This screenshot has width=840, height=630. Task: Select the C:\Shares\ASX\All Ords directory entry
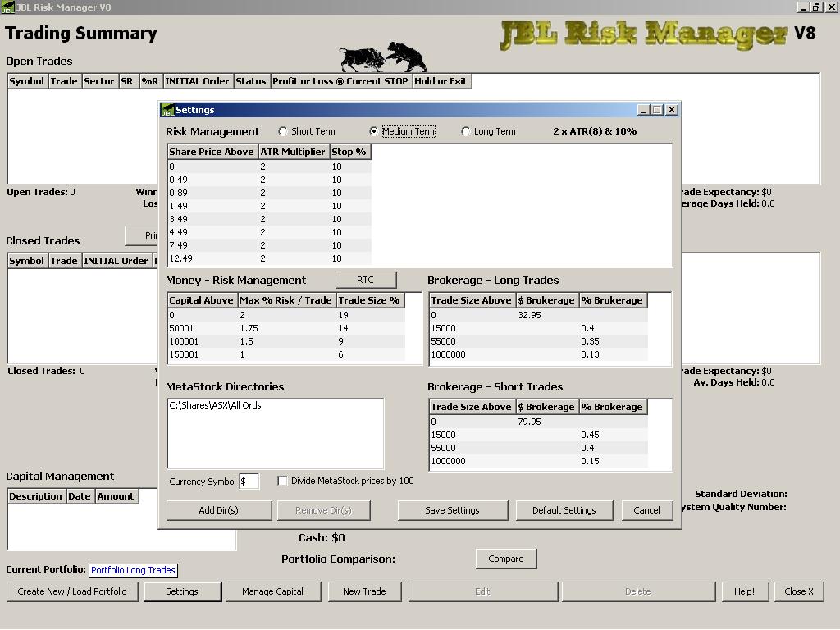(216, 405)
